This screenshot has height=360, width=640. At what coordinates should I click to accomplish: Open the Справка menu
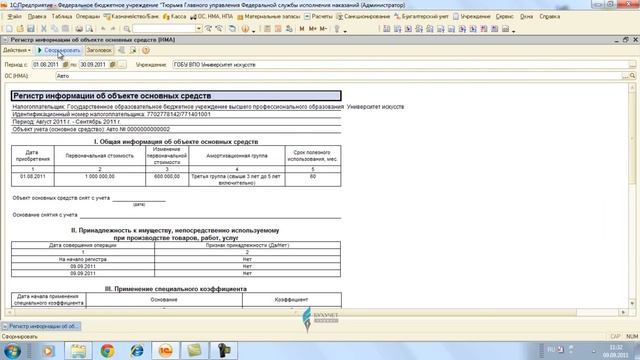tap(549, 16)
